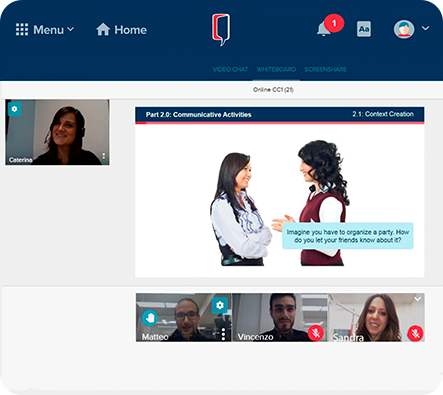Click the red slide progress bar

[x=280, y=123]
